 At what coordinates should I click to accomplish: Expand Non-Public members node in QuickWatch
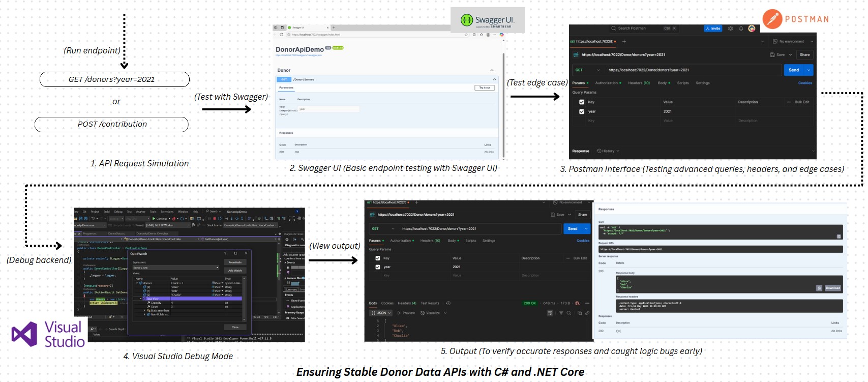[145, 314]
